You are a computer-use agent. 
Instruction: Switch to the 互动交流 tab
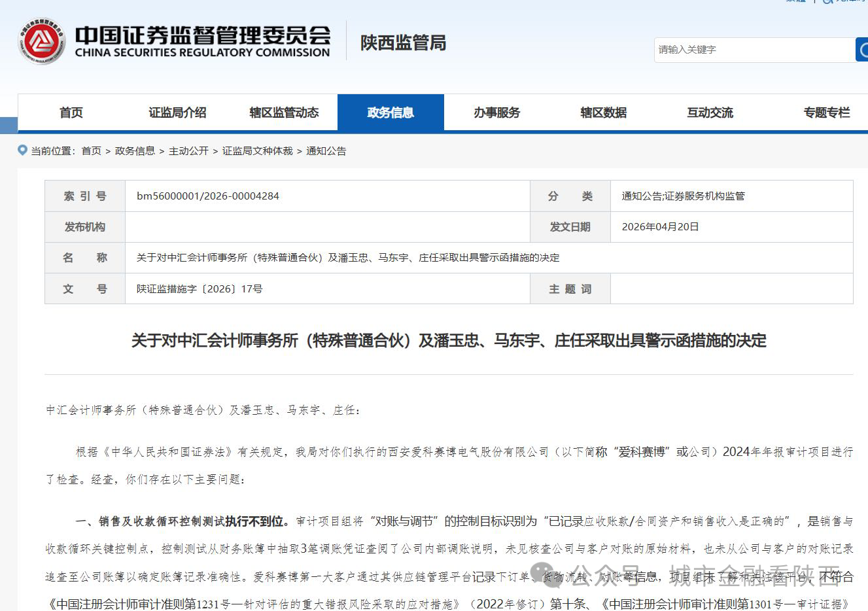point(710,113)
